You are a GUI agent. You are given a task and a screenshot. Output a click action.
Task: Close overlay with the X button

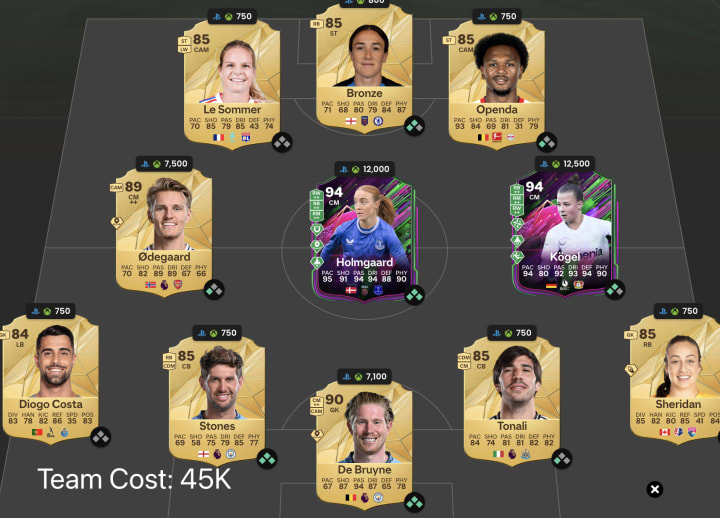(x=655, y=489)
